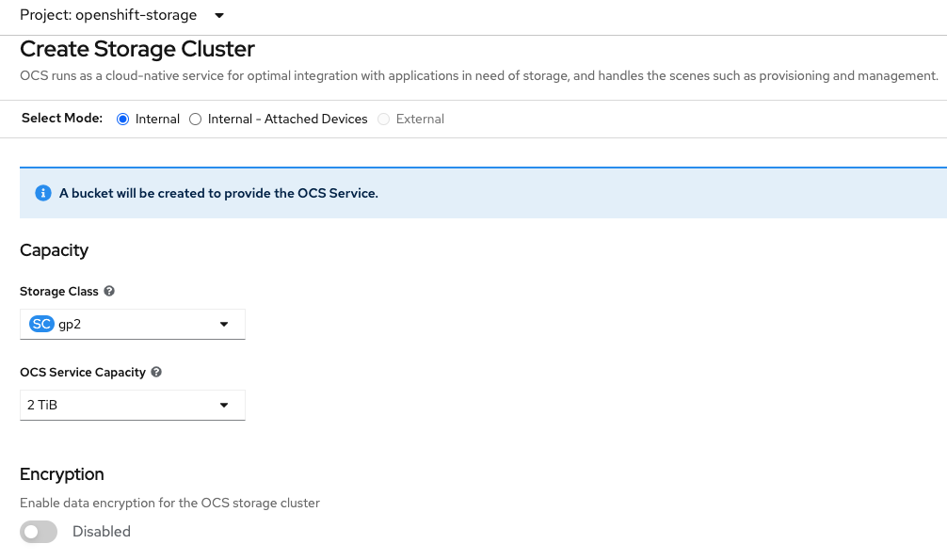The image size is (947, 560).
Task: Click the Encryption section heading
Action: pos(61,474)
